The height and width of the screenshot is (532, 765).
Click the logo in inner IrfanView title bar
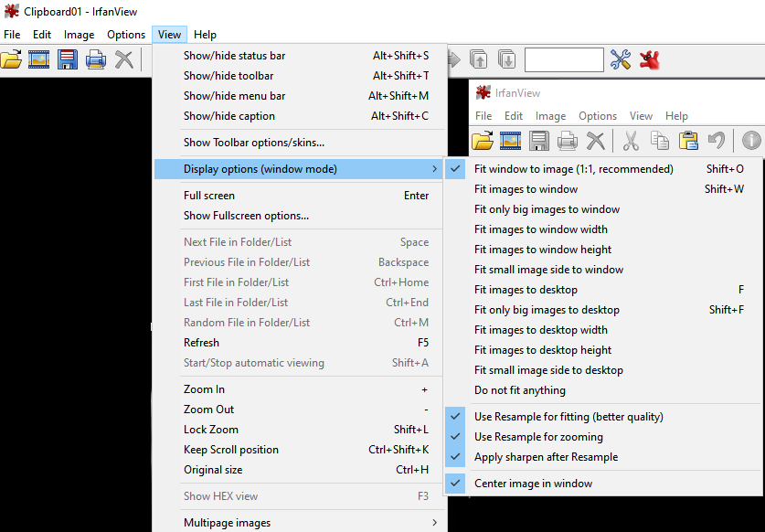pyautogui.click(x=483, y=92)
